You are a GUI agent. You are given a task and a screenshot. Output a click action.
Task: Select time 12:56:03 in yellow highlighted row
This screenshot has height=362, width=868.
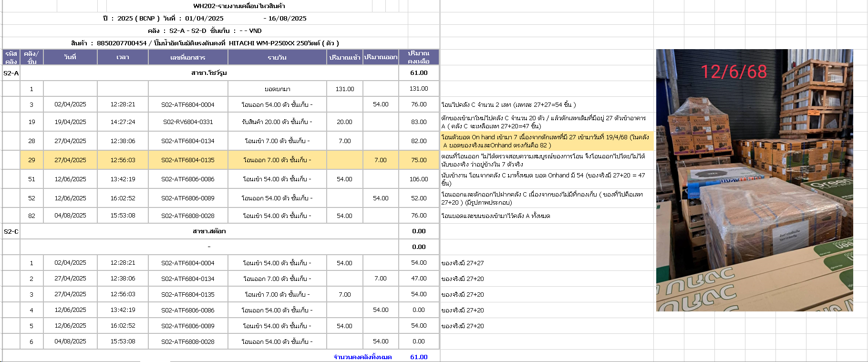pos(123,160)
